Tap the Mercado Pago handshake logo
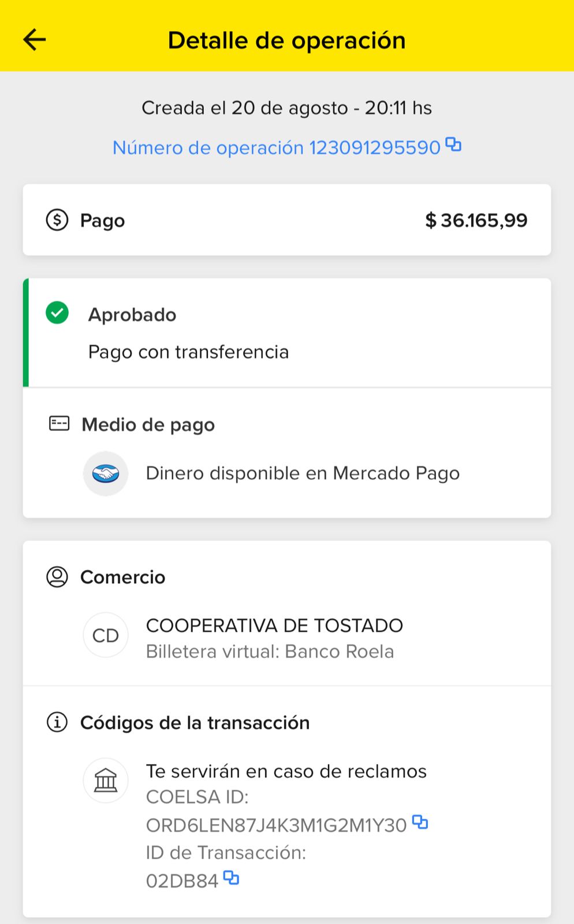The height and width of the screenshot is (924, 574). pyautogui.click(x=106, y=474)
